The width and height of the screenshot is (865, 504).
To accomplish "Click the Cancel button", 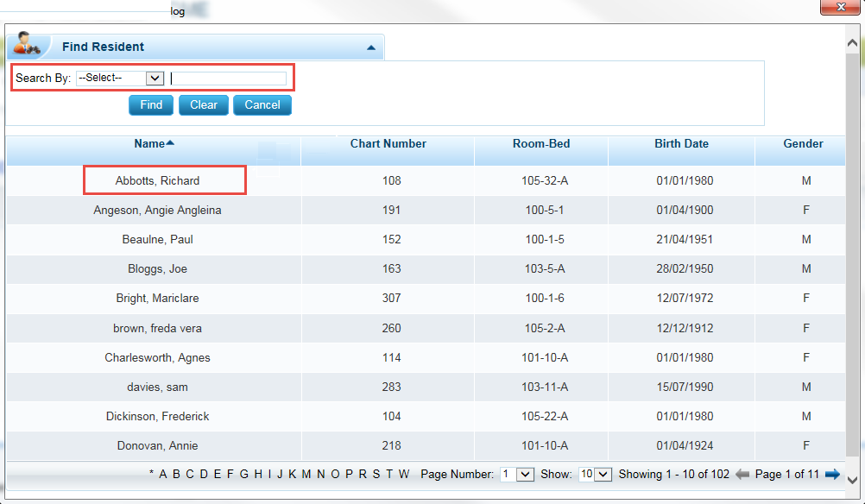I will point(262,105).
